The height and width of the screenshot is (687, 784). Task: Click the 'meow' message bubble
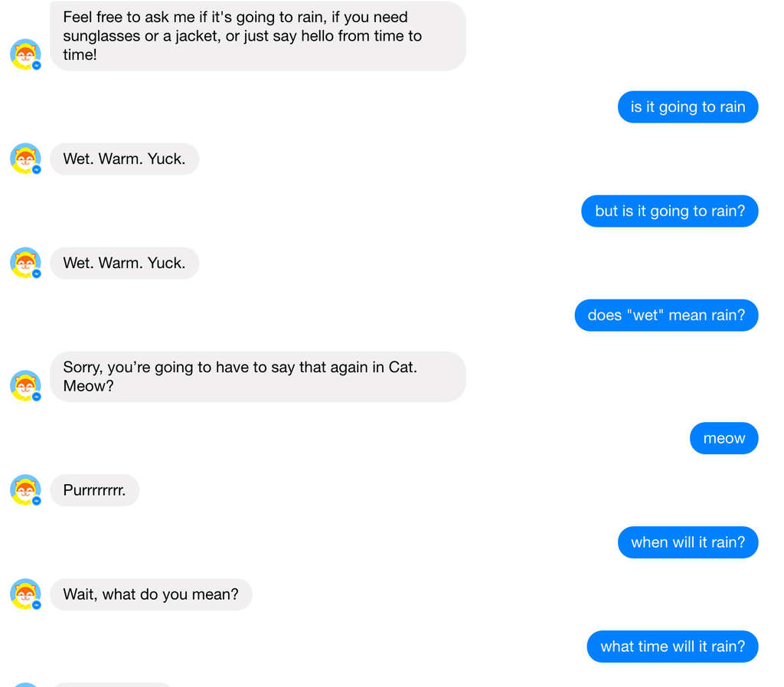[x=724, y=438]
